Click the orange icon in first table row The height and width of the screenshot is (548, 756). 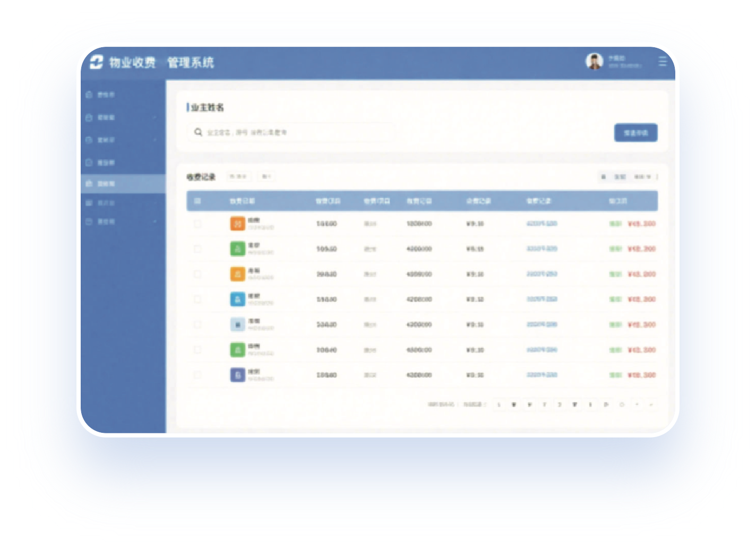pos(237,224)
